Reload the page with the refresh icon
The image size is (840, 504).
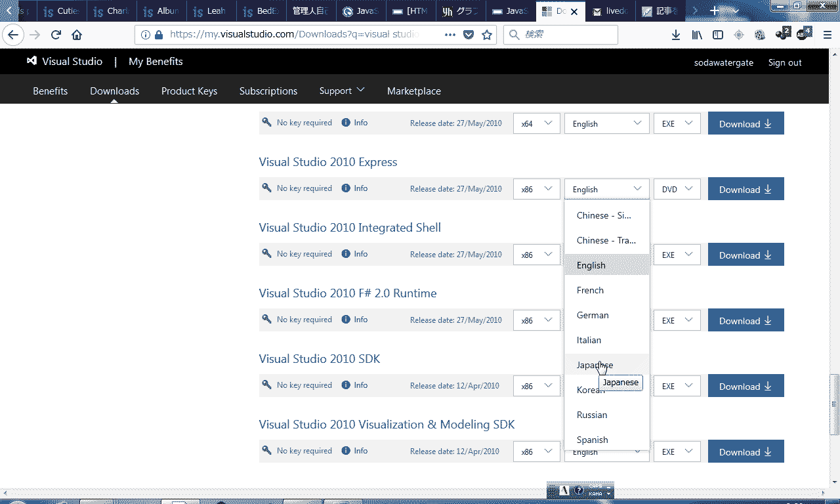click(x=55, y=35)
